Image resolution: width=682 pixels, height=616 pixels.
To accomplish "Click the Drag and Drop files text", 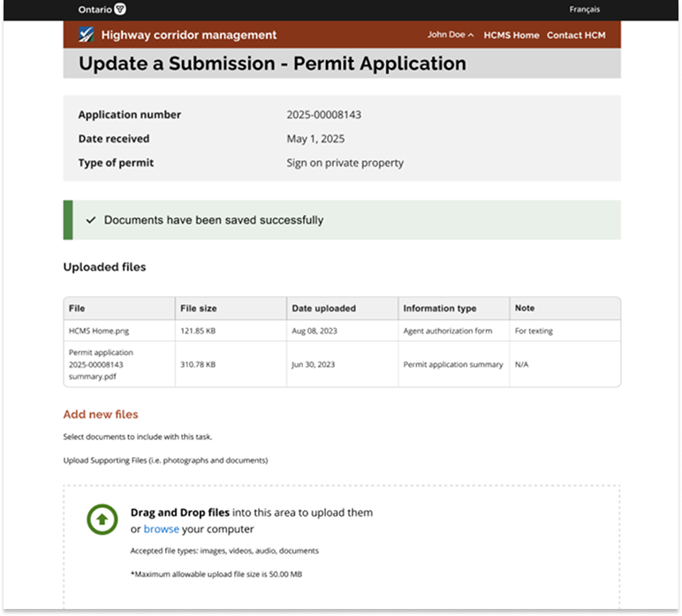I will 179,513.
